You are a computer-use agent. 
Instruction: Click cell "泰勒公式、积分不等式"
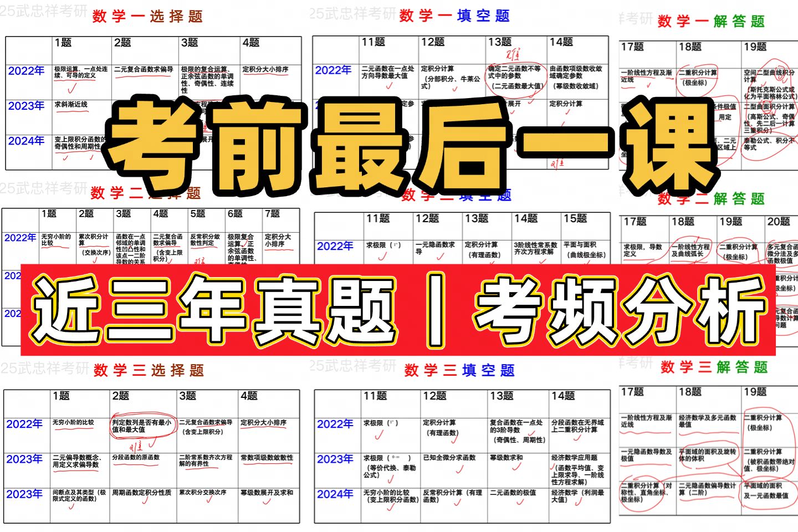point(769,144)
